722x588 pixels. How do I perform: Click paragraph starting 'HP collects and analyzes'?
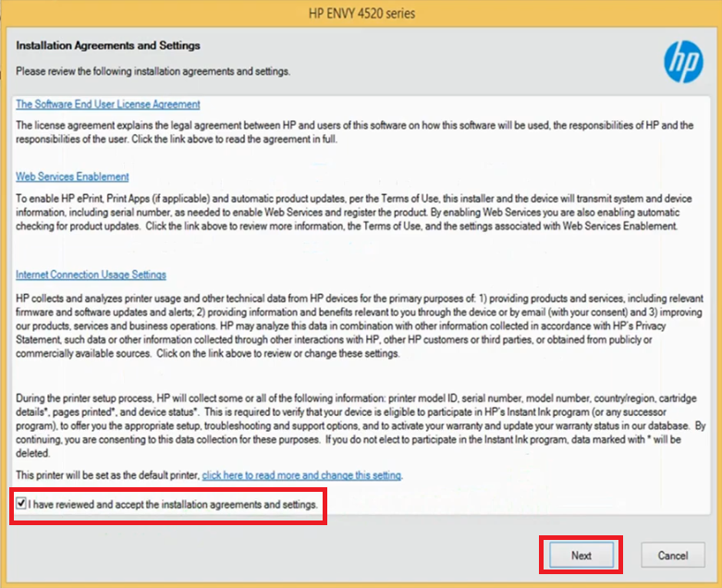click(360, 325)
